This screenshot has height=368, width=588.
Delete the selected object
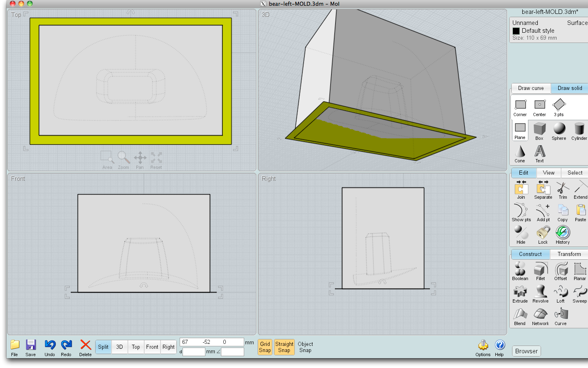(85, 348)
